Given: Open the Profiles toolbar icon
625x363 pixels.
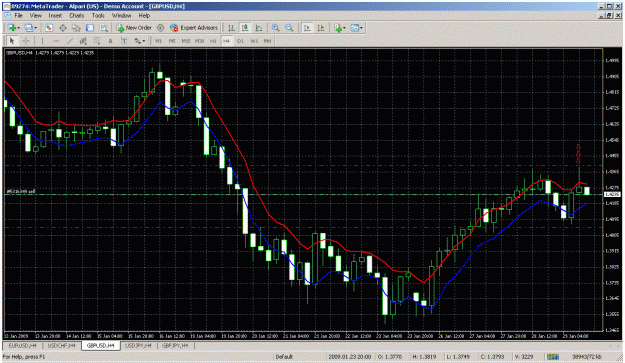Looking at the screenshot, I should point(29,27).
